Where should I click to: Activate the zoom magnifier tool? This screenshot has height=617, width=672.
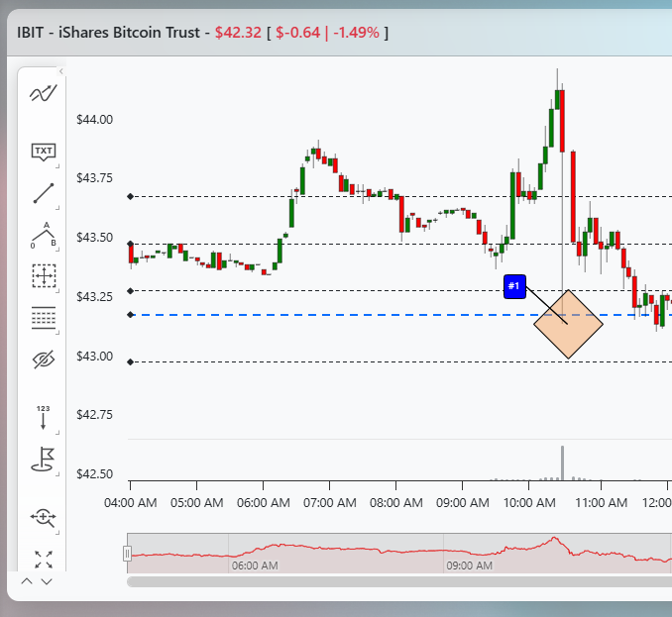tap(44, 518)
